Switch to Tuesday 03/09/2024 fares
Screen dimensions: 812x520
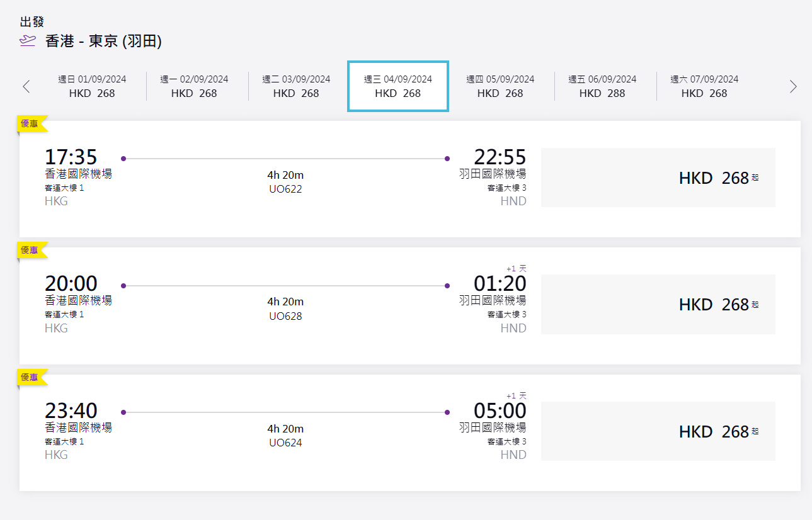pyautogui.click(x=296, y=86)
